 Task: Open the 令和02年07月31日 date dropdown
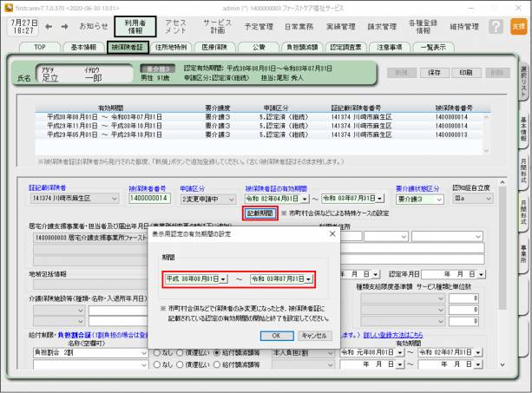point(478,352)
